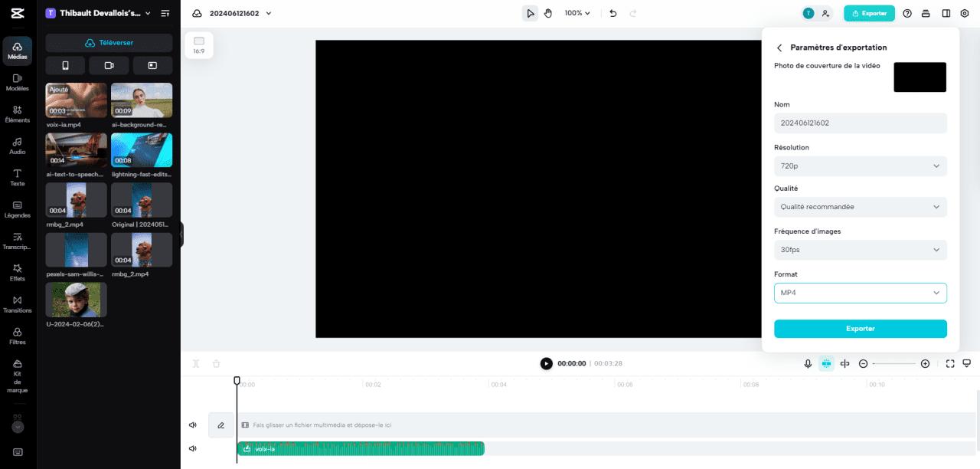Toggle the panel layout icon

(x=946, y=13)
